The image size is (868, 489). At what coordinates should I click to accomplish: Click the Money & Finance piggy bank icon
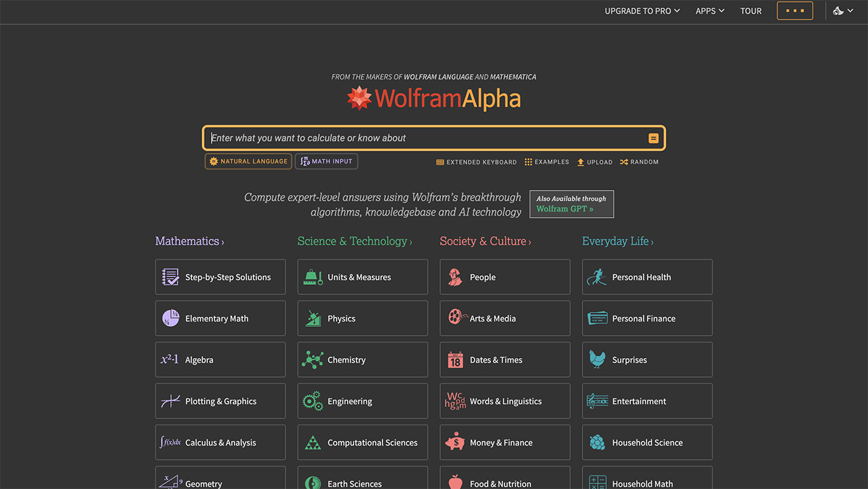pos(455,442)
